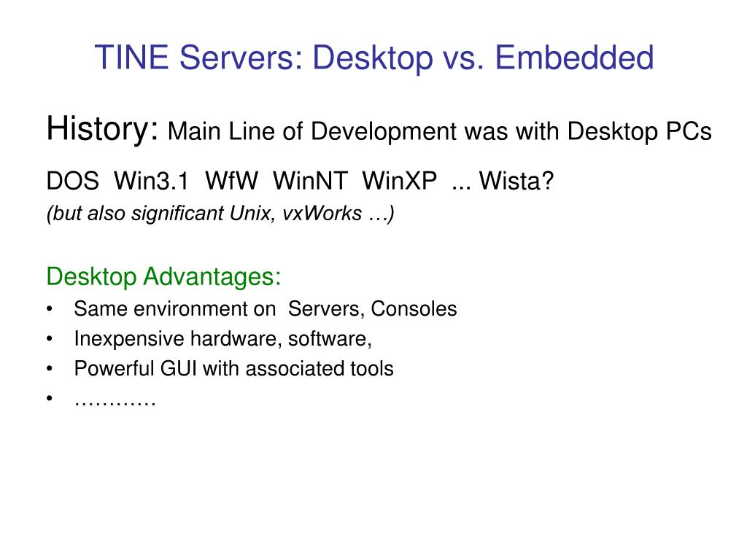
Task: Click the dotted placeholder bullet line
Action: click(x=115, y=402)
